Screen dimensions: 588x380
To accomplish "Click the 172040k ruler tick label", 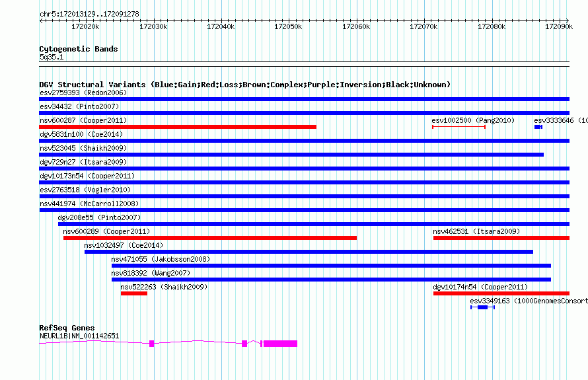I will point(221,26).
